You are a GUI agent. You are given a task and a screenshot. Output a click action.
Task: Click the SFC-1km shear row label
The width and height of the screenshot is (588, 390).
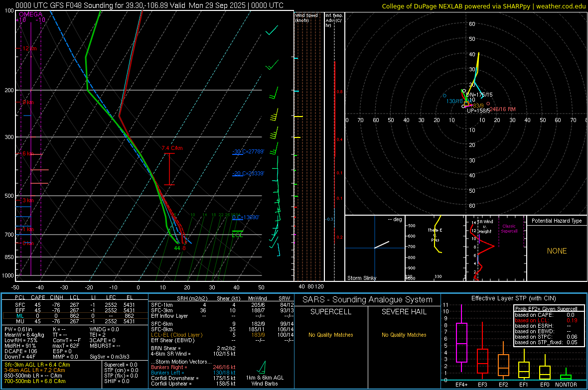coord(161,305)
